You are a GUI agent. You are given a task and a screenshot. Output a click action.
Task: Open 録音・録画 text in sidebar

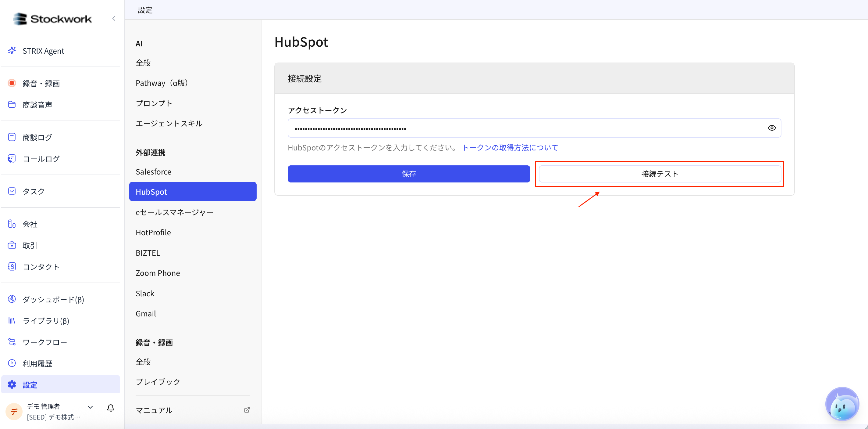(41, 83)
